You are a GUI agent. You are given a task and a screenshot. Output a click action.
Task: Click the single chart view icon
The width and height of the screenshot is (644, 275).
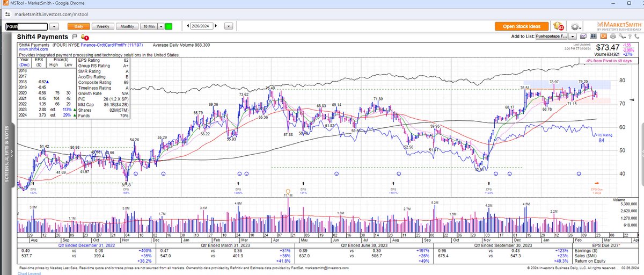582,37
